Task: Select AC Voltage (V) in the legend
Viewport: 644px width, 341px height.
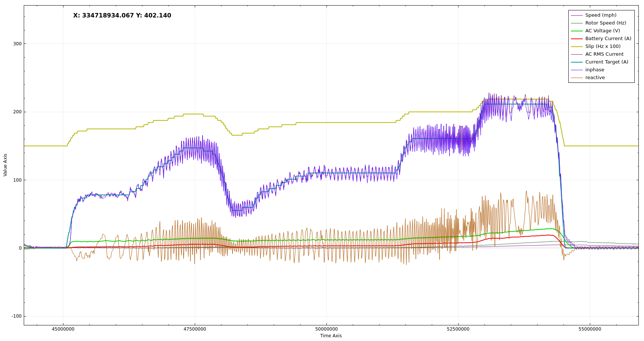Action: pyautogui.click(x=602, y=31)
